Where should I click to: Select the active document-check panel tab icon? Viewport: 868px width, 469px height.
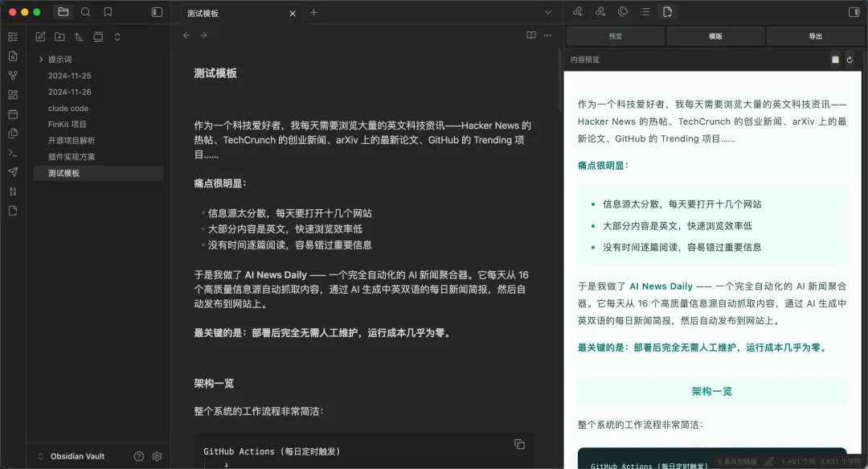(667, 11)
